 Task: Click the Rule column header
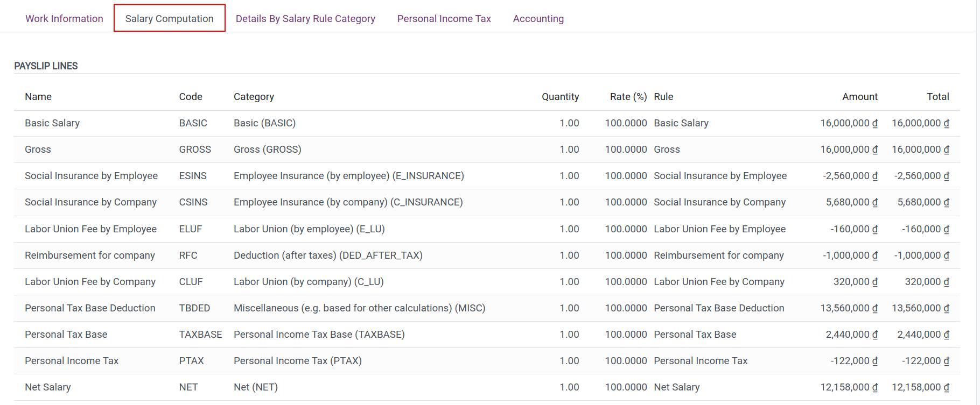pyautogui.click(x=663, y=97)
